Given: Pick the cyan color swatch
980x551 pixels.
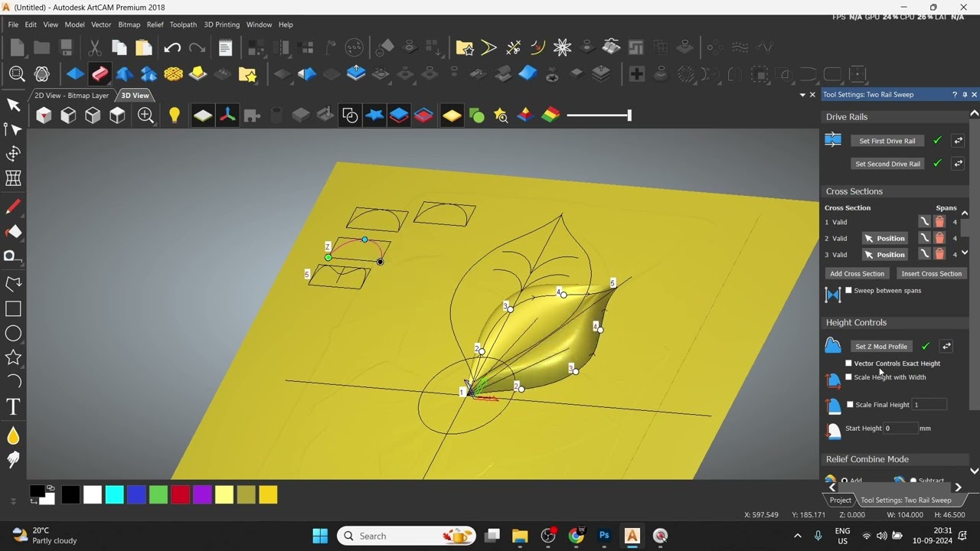Looking at the screenshot, I should tap(114, 495).
